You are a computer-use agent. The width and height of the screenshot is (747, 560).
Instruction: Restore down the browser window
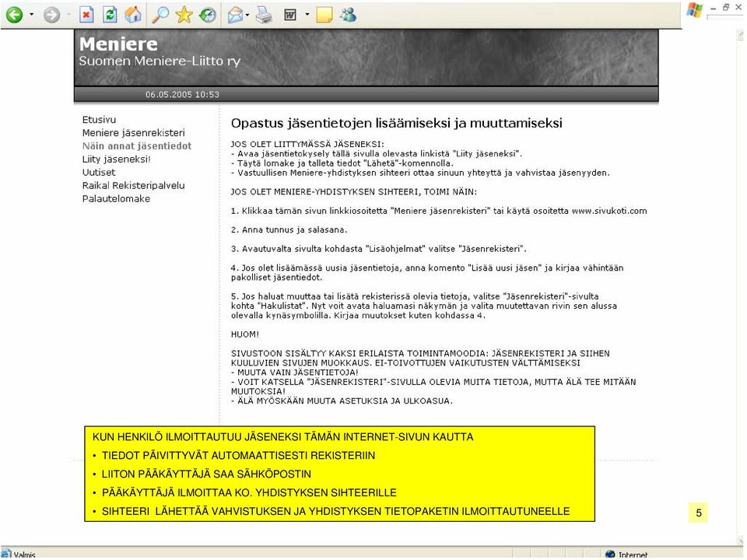pos(726,8)
